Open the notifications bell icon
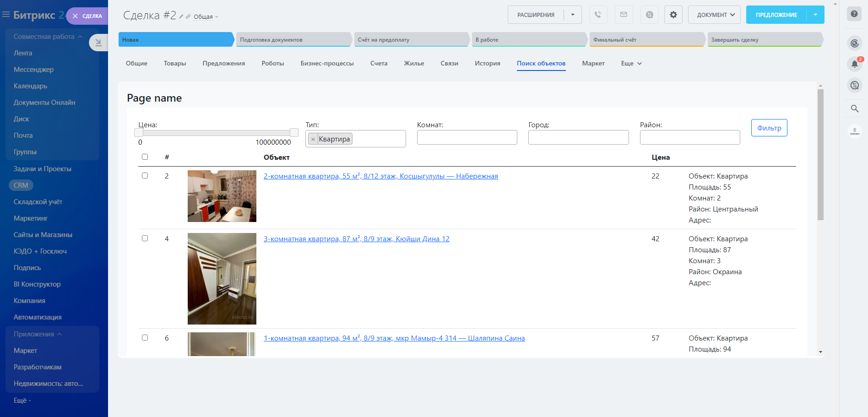The image size is (868, 417). pos(854,64)
